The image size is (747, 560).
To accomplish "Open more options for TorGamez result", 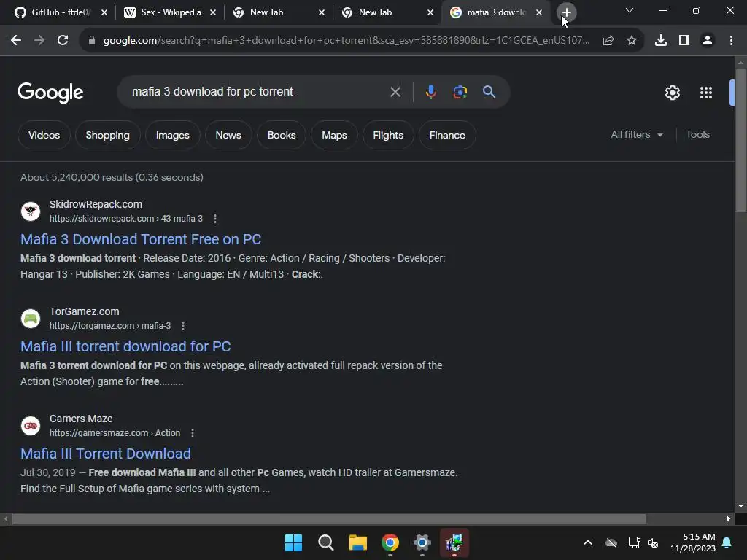I will coord(183,326).
